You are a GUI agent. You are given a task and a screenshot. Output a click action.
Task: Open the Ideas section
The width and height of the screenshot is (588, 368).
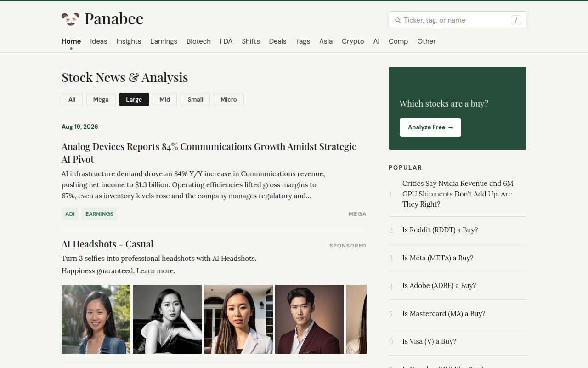click(99, 41)
